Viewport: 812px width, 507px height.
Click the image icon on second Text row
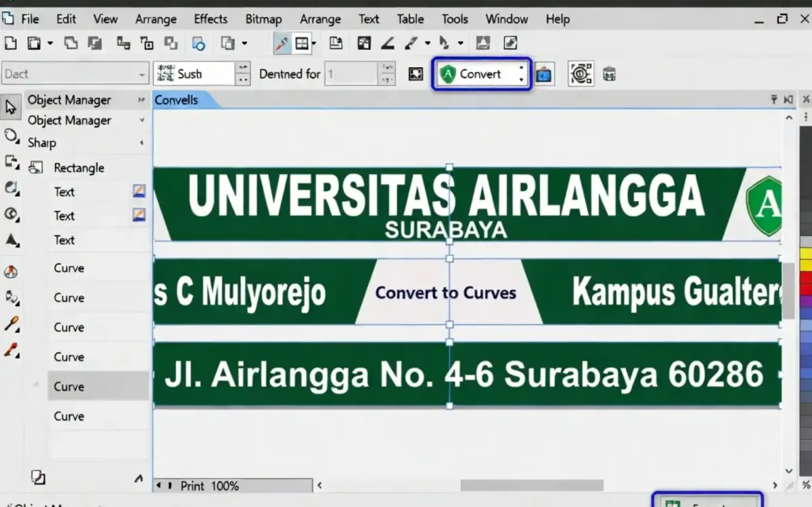(x=139, y=215)
